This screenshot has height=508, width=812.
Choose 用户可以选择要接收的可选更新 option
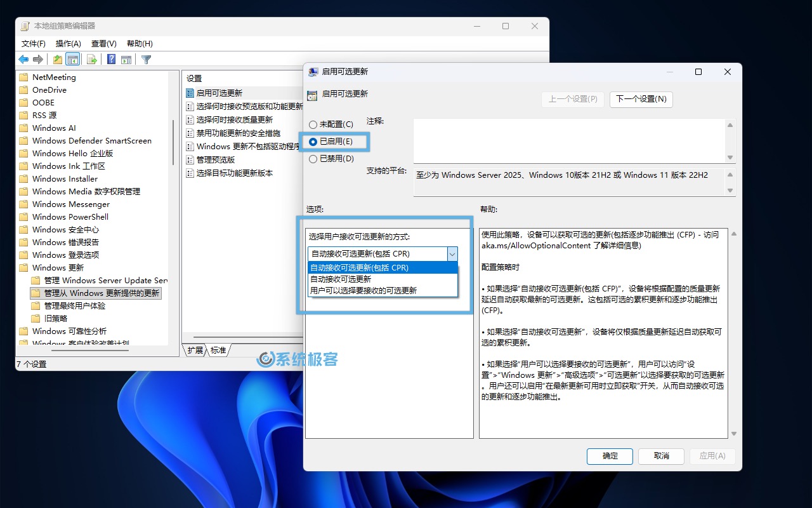pos(363,290)
